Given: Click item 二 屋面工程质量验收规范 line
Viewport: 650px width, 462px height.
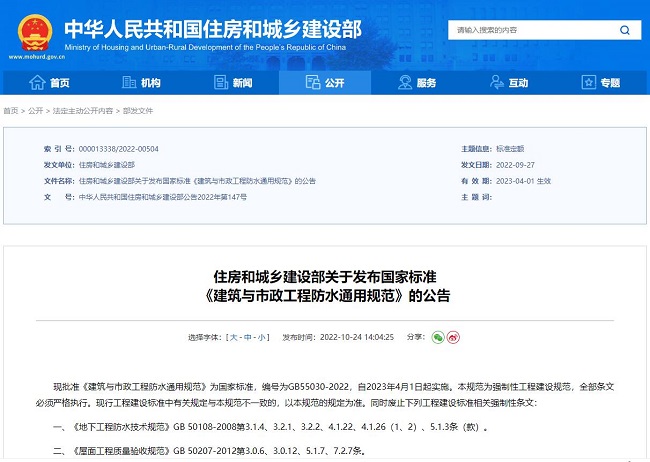Looking at the screenshot, I should tap(209, 450).
